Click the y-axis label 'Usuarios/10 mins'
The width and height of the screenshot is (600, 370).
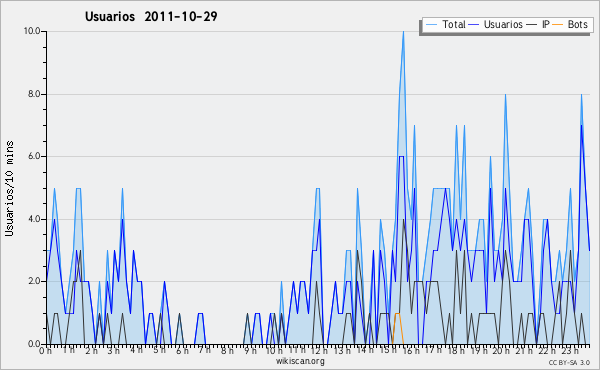tap(9, 188)
